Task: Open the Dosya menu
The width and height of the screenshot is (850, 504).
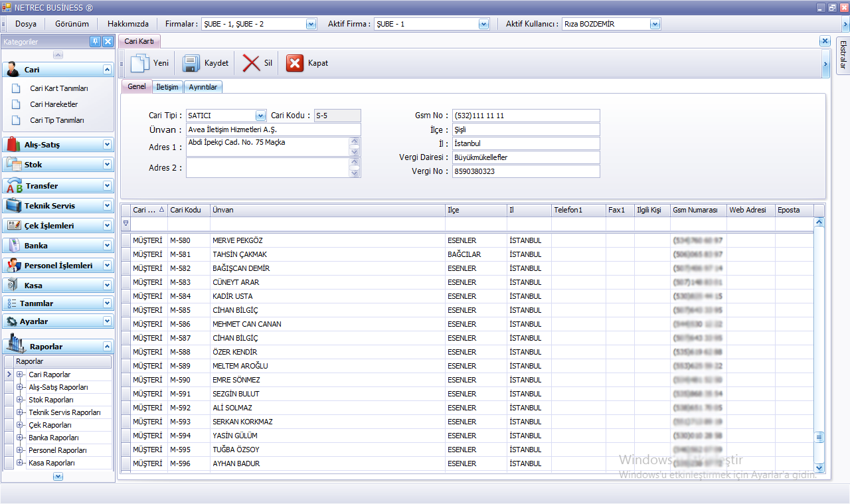Action: tap(26, 24)
